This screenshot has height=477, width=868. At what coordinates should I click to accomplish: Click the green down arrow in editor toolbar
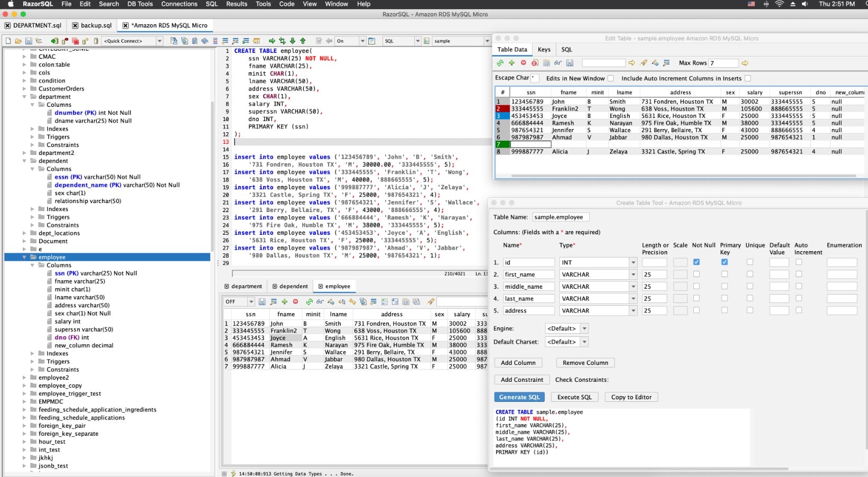click(293, 41)
